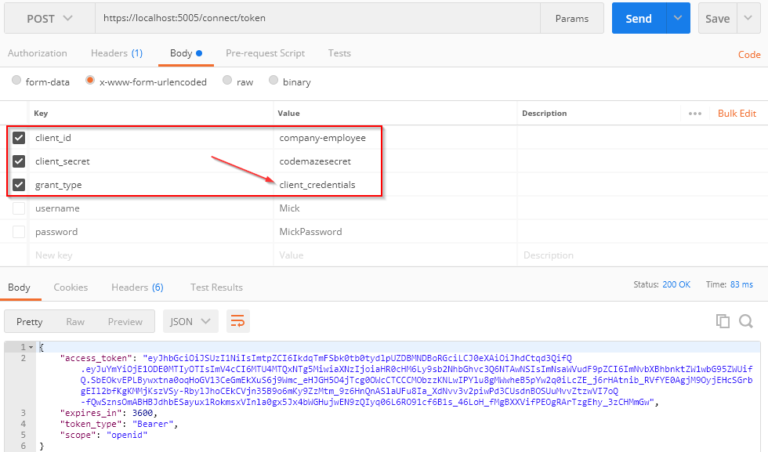Screen dimensions: 768x452
Task: Uncheck the client_secret parameter checkbox
Action: [19, 161]
